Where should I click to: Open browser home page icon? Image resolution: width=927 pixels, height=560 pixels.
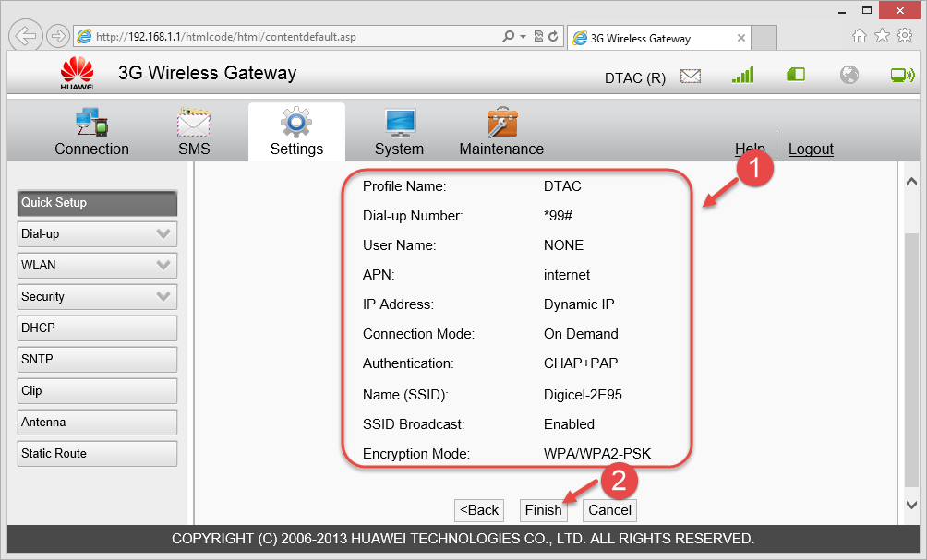860,36
